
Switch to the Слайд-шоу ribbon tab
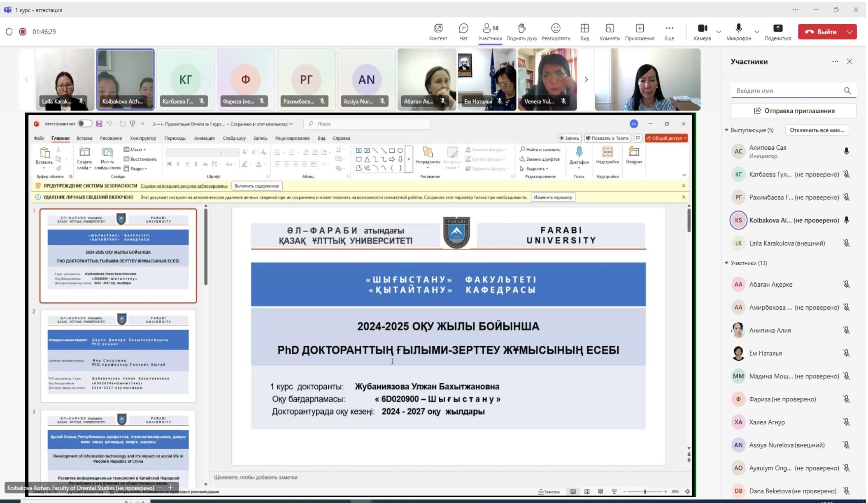pos(235,139)
